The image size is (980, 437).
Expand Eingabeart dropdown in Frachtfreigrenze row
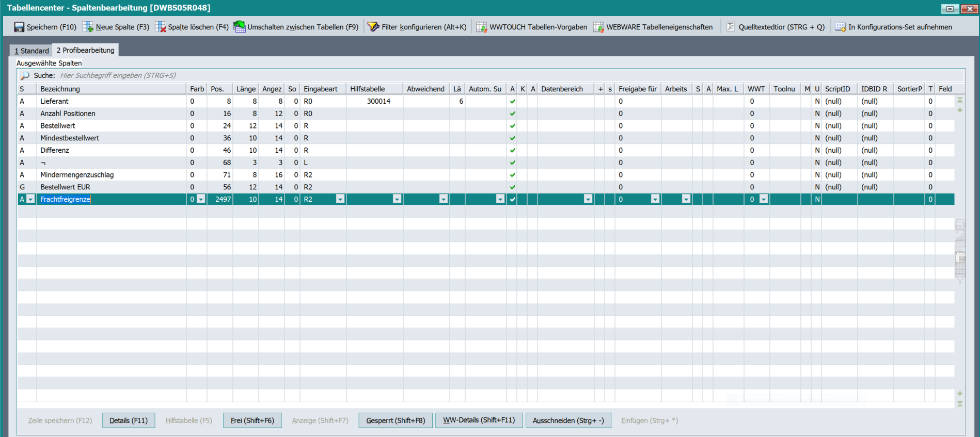point(340,199)
